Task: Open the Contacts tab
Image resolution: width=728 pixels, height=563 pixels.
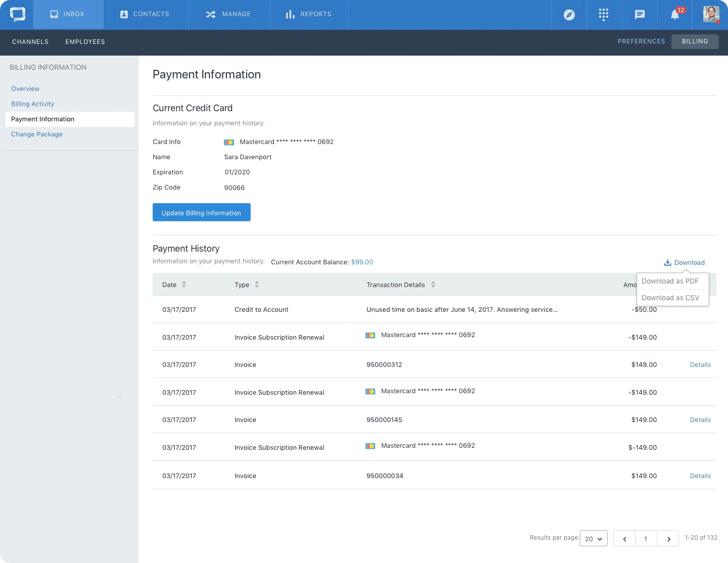Action: (145, 14)
